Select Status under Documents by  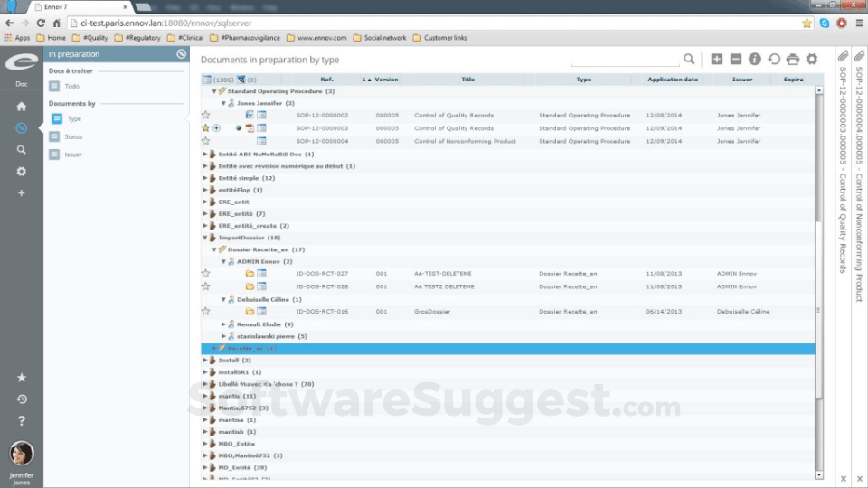(72, 136)
